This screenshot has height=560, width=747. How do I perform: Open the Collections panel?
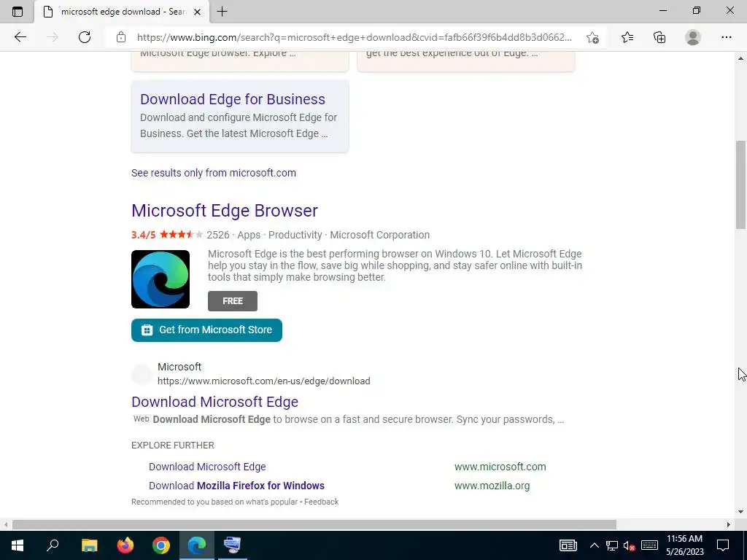coord(659,37)
